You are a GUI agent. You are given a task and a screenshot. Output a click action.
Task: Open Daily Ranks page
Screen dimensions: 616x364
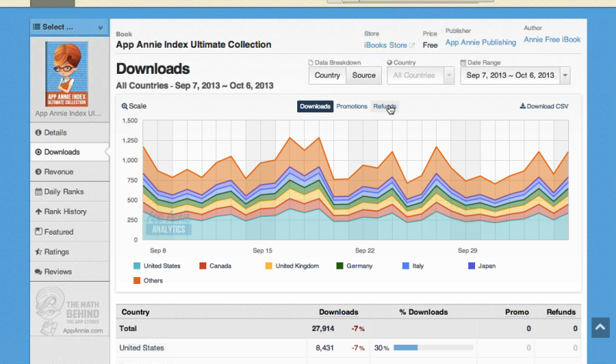click(x=69, y=192)
